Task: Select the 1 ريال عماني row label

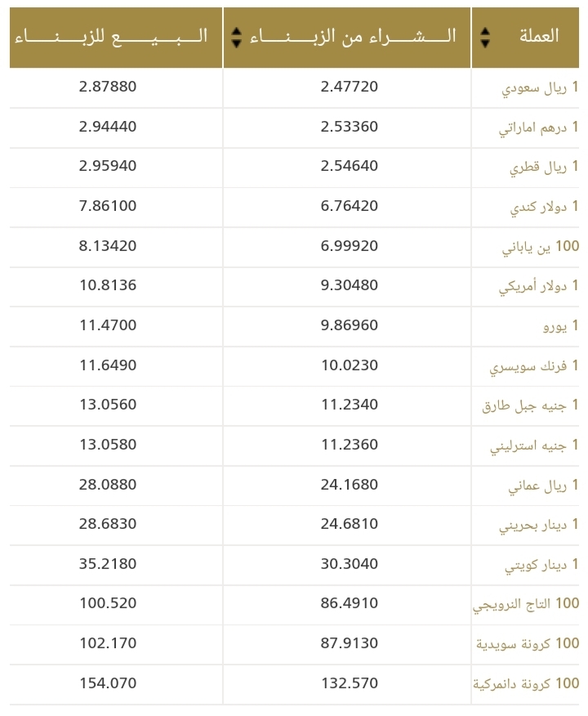Action: pyautogui.click(x=543, y=485)
